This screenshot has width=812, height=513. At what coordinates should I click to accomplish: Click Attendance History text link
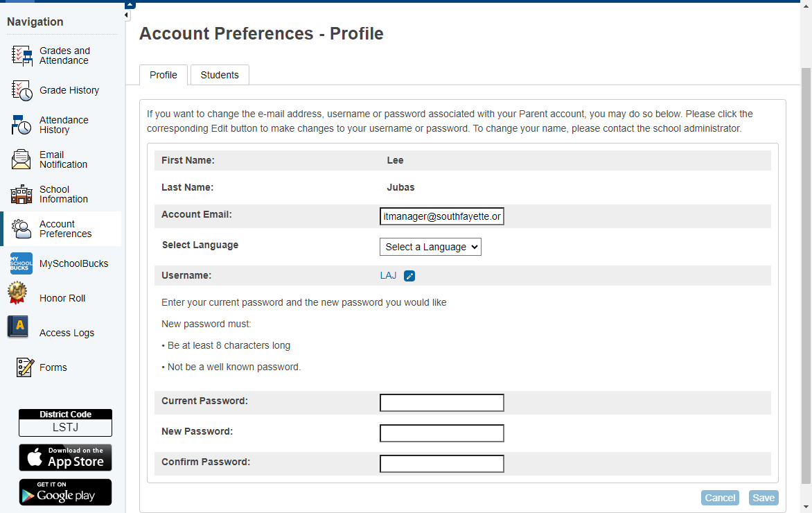coord(64,125)
